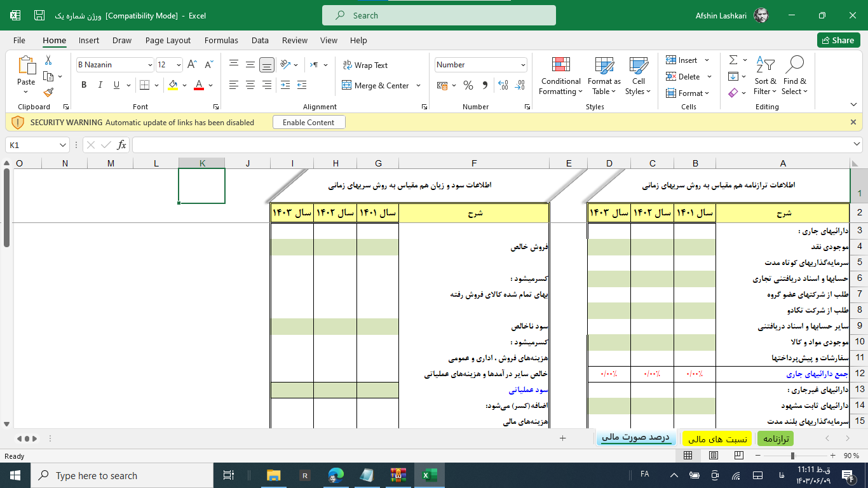Click the AutoSum icon
Viewport: 868px width, 488px height.
[x=734, y=59]
